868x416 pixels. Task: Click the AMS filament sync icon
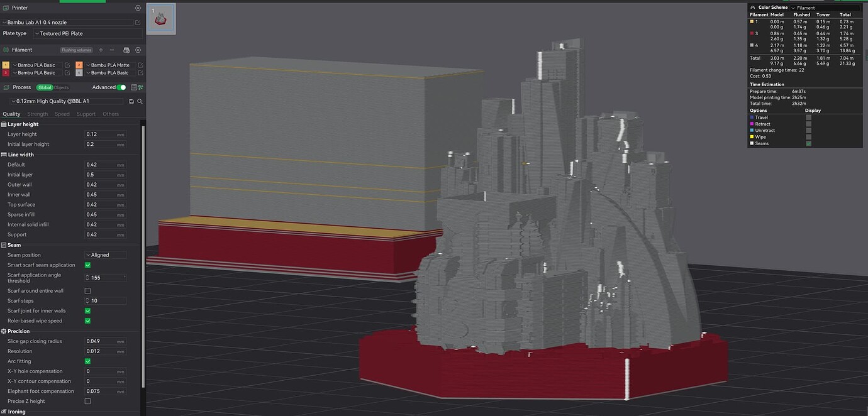tap(126, 50)
